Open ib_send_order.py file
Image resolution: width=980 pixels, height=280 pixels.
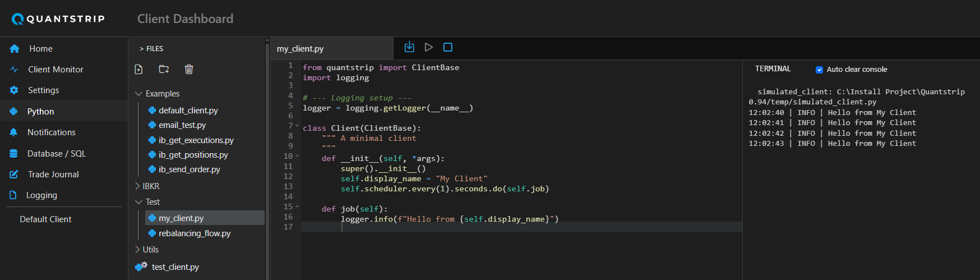point(189,169)
